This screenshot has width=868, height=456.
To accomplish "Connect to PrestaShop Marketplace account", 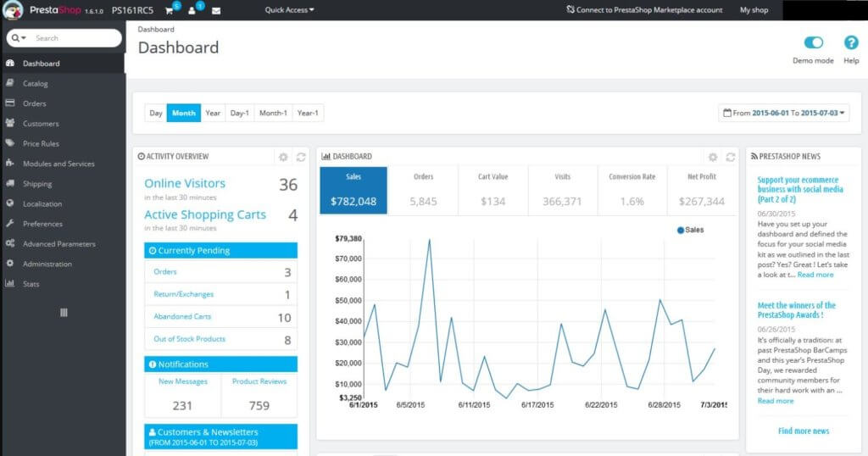I will click(x=644, y=10).
